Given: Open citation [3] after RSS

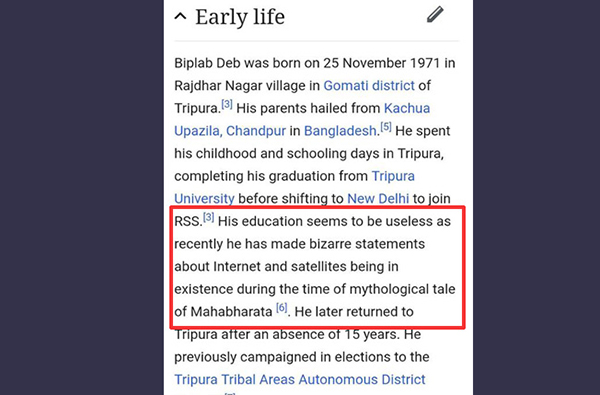Looking at the screenshot, I should 209,217.
